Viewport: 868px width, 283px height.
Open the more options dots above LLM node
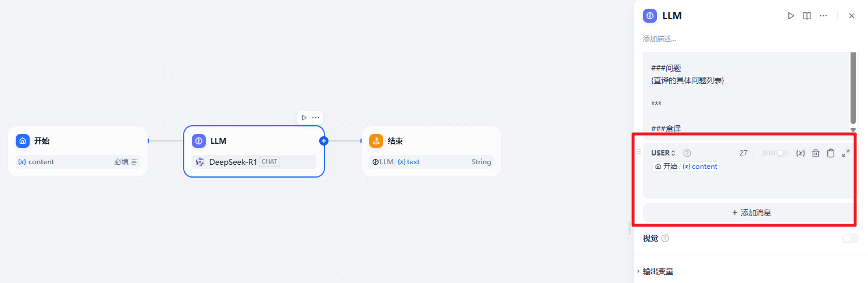316,118
